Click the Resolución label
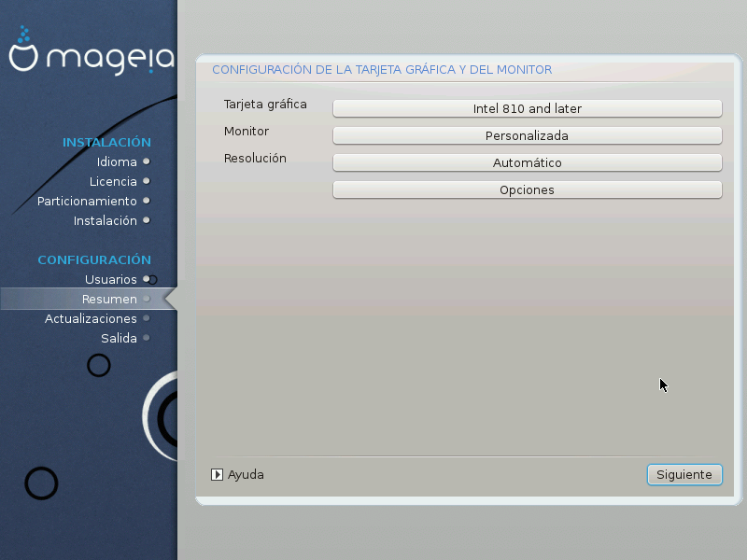 pos(255,158)
